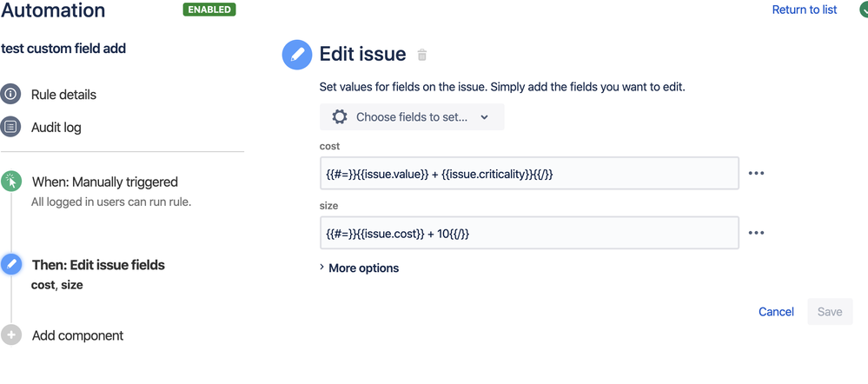This screenshot has width=868, height=384.
Task: Click the blue pencil Edit issue icon
Action: click(297, 55)
